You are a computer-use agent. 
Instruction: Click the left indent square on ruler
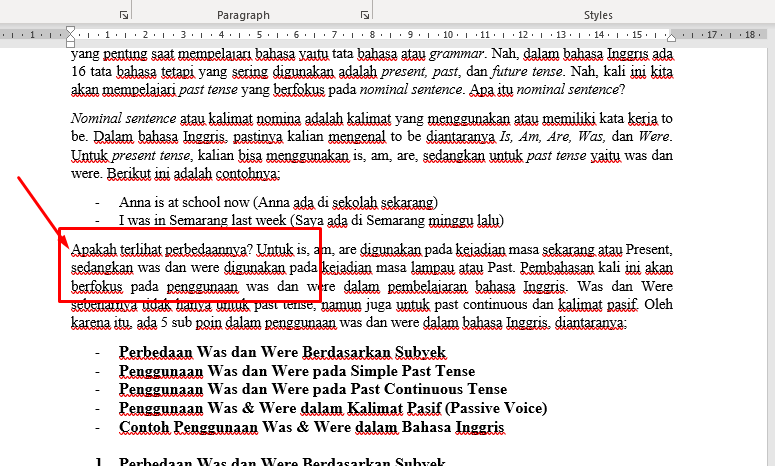[x=70, y=46]
